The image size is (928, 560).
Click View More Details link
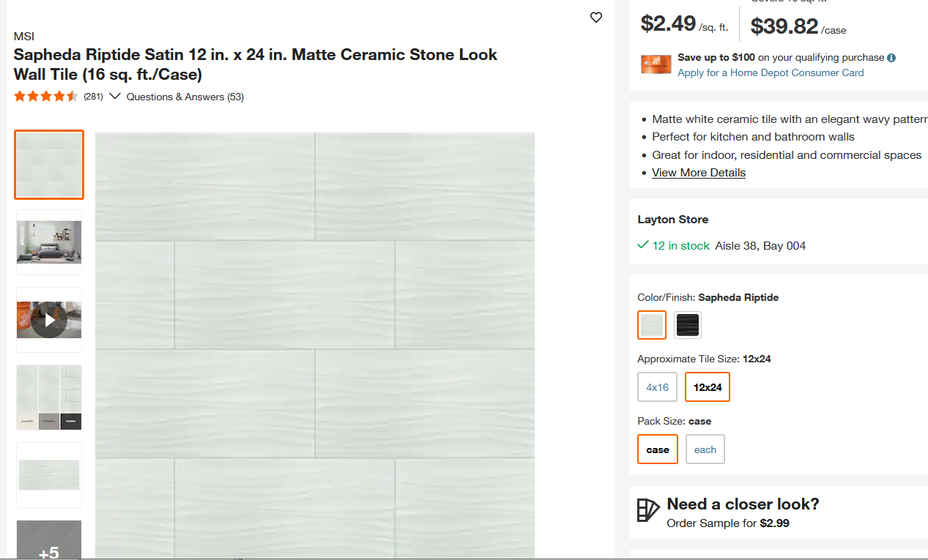coord(699,173)
